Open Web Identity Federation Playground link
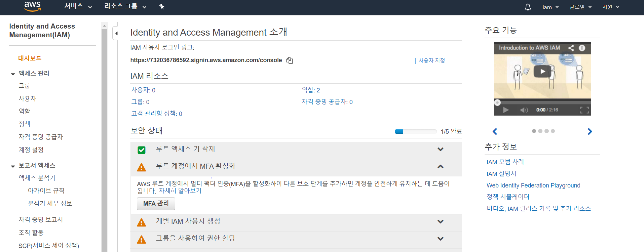The height and width of the screenshot is (252, 644). pyautogui.click(x=533, y=185)
